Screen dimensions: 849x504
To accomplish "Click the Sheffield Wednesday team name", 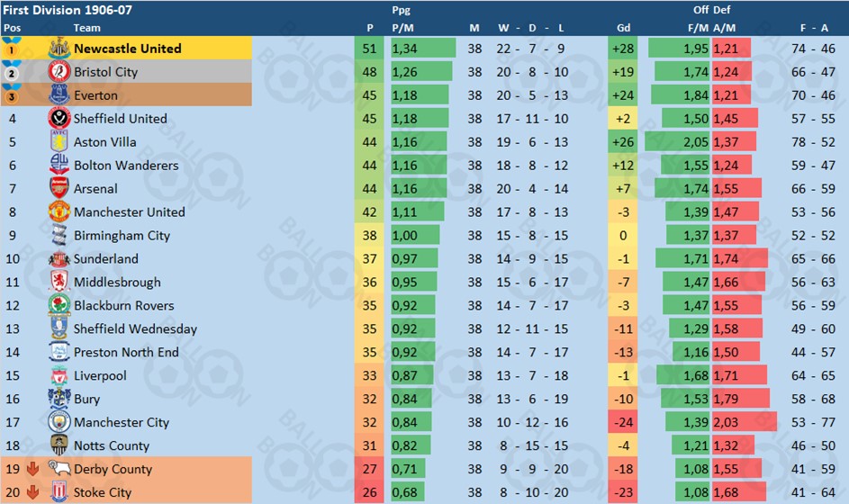I will pyautogui.click(x=135, y=328).
